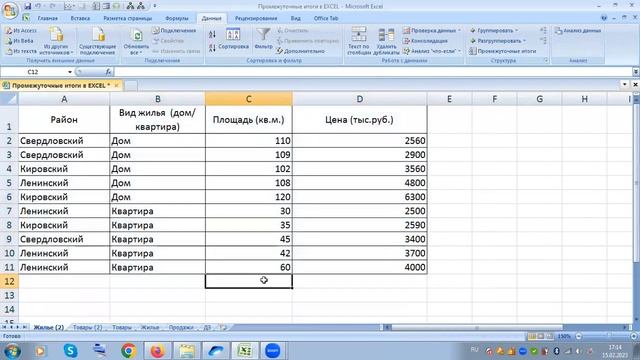
Task: Open Windows Start button
Action: (x=12, y=351)
